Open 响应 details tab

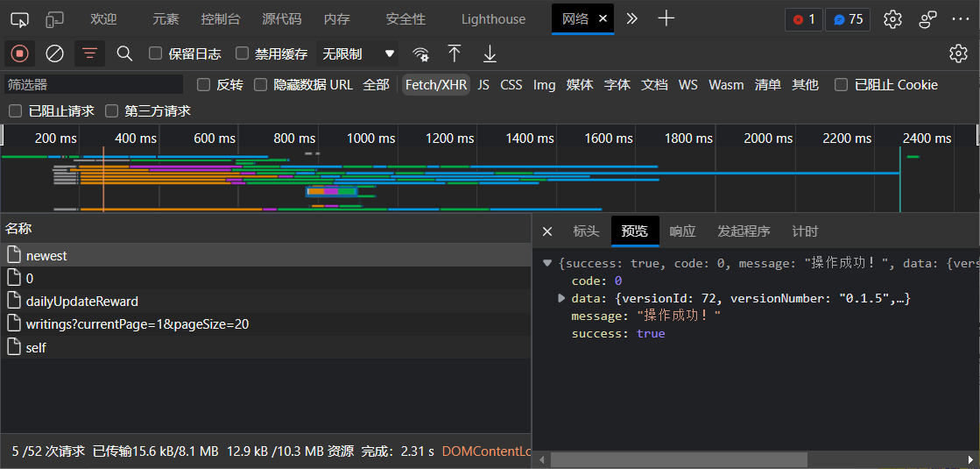(682, 231)
